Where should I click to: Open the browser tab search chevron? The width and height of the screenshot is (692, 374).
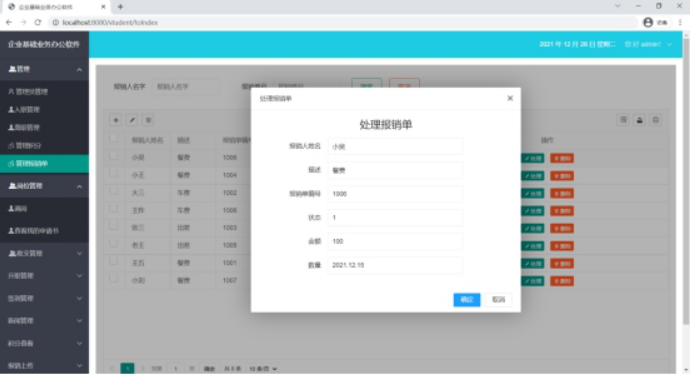[617, 6]
